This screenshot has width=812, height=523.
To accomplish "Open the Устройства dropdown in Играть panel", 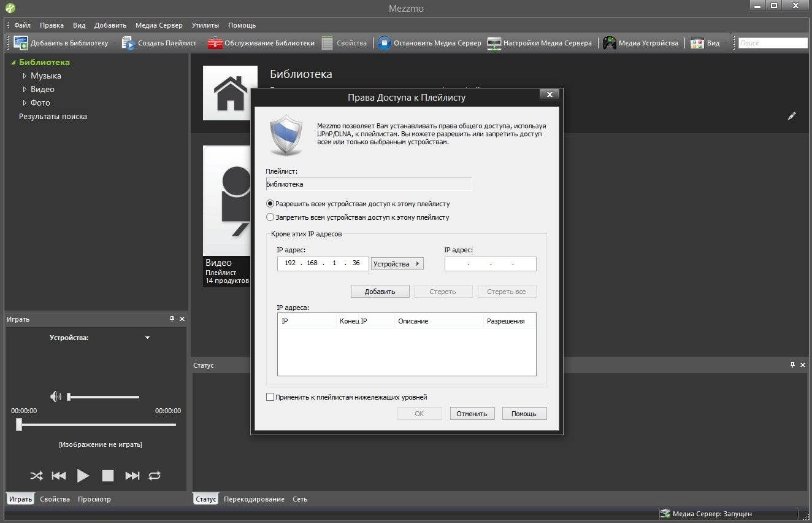I will [x=147, y=338].
